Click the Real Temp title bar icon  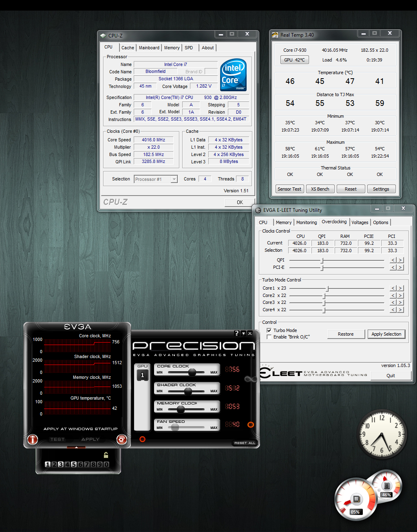pos(275,35)
